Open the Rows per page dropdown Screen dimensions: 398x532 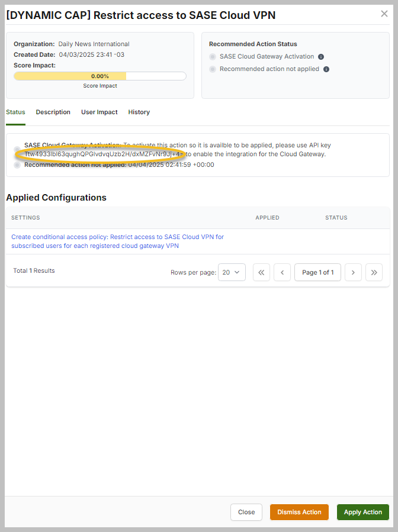[232, 272]
